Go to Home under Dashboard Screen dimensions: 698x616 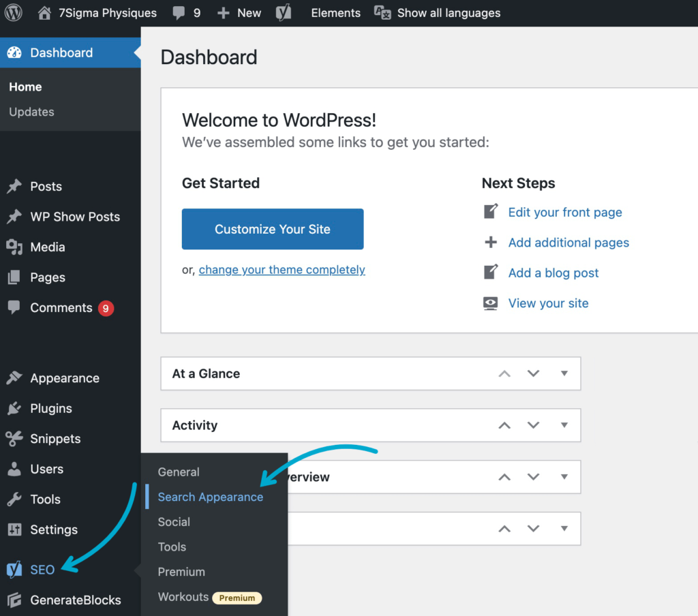[x=25, y=87]
